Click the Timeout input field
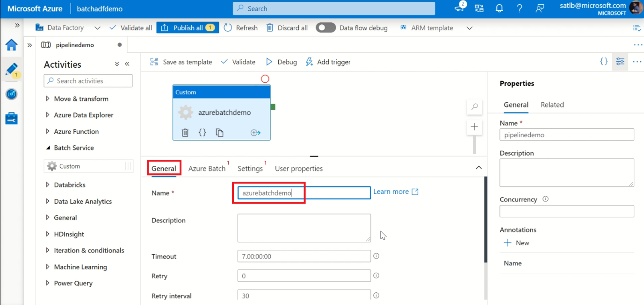The width and height of the screenshot is (644, 305). coord(304,256)
